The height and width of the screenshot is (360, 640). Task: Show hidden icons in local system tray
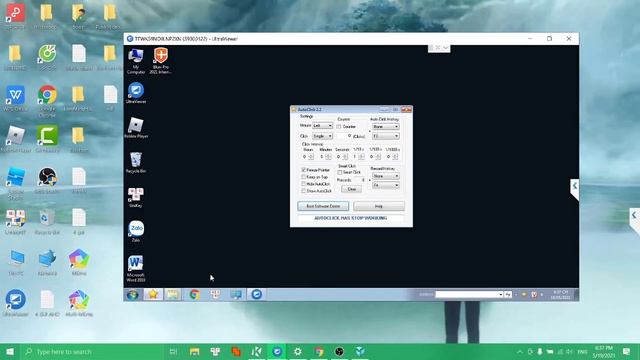point(520,351)
